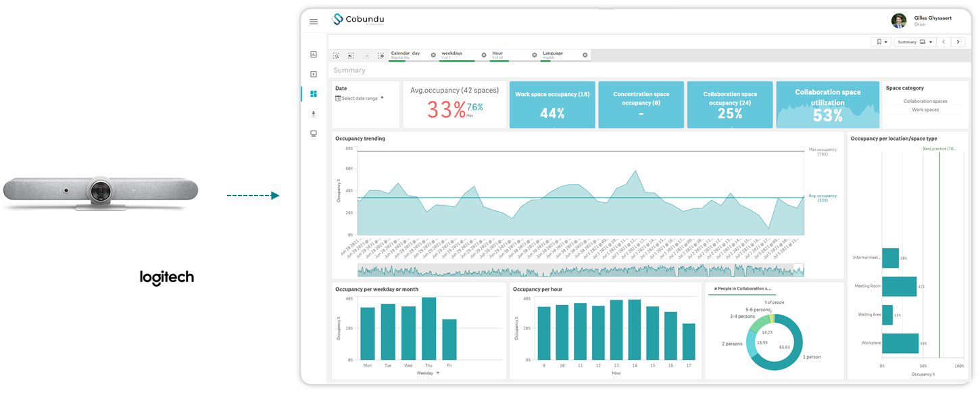Viewport: 980px width, 393px height.
Task: Remove the Language filter
Action: coord(585,55)
